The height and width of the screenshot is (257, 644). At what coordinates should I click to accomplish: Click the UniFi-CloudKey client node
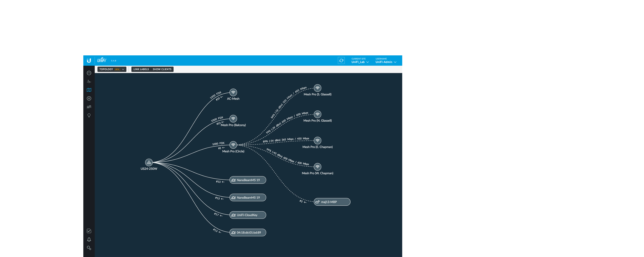(x=247, y=215)
